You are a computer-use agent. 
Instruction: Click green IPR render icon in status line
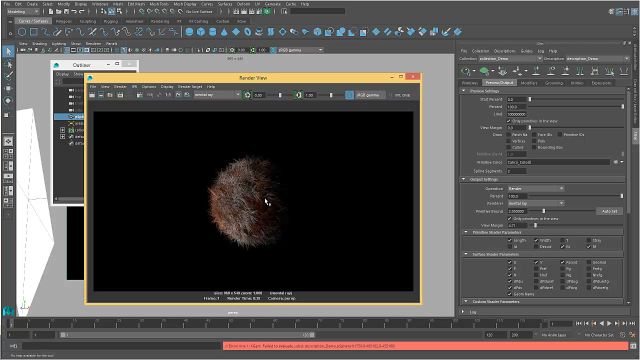(x=267, y=11)
